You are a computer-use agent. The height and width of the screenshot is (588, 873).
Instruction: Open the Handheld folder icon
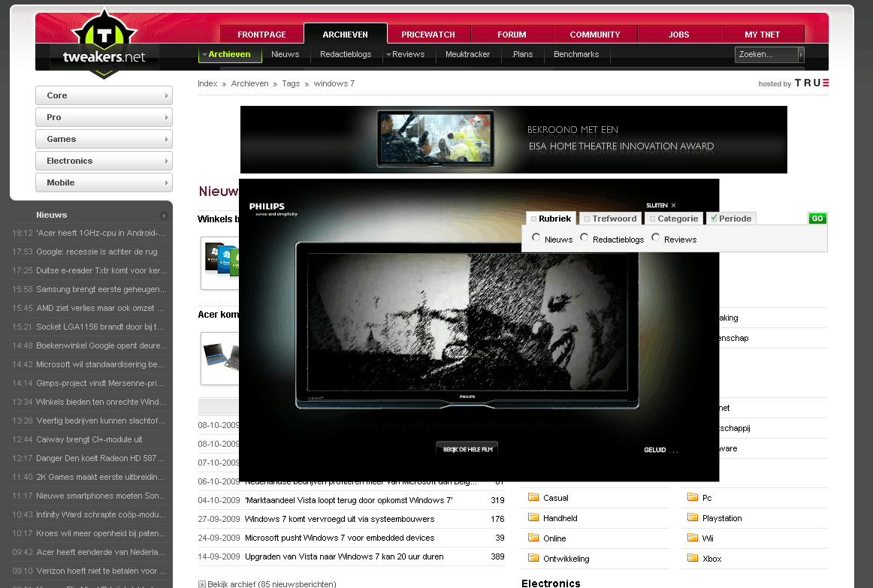click(x=533, y=518)
